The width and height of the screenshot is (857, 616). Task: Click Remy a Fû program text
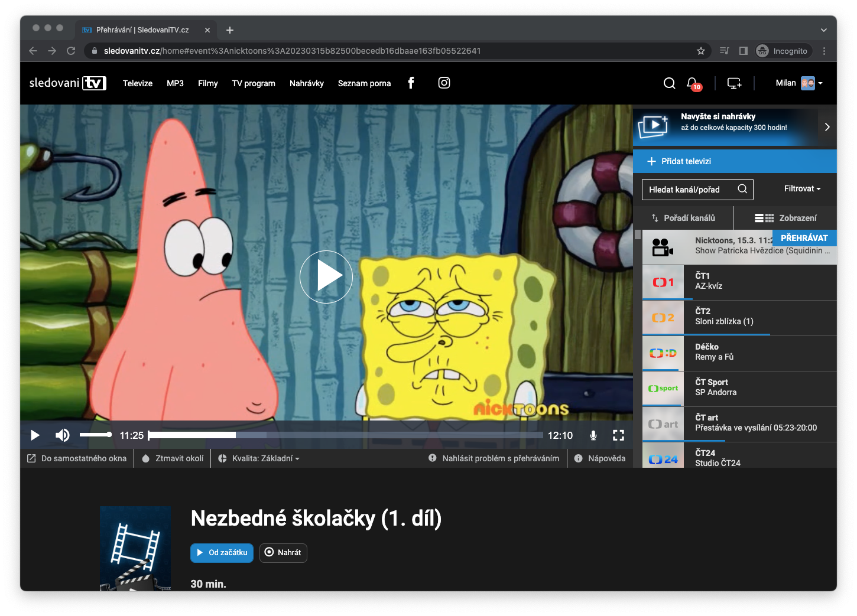[x=714, y=357]
